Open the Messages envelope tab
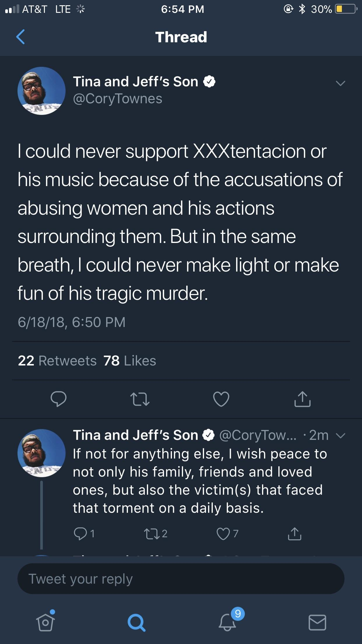This screenshot has width=362, height=644. click(317, 622)
